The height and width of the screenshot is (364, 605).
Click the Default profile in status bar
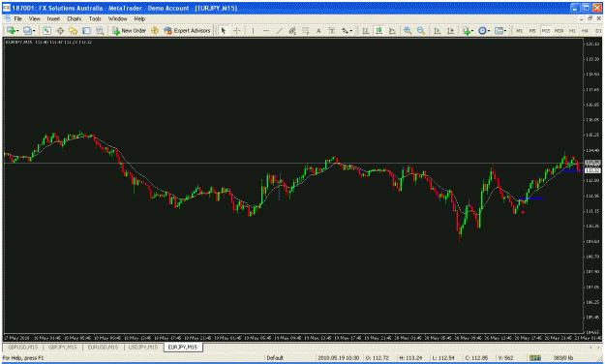275,358
